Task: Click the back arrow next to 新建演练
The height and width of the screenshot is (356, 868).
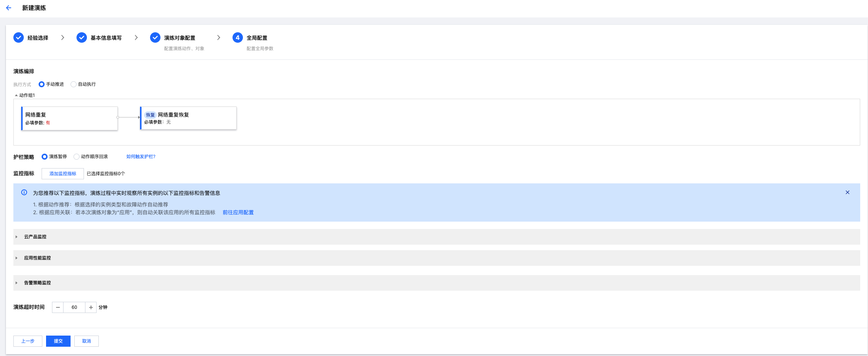Action: (9, 8)
